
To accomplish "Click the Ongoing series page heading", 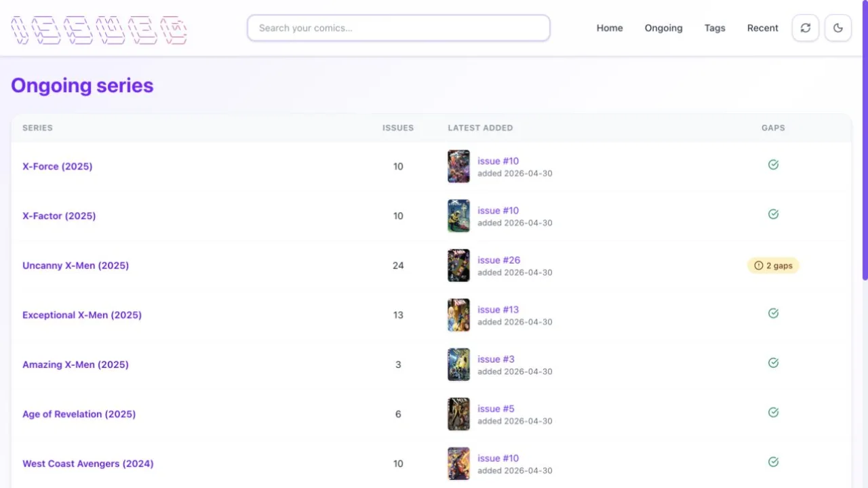I will pyautogui.click(x=82, y=85).
